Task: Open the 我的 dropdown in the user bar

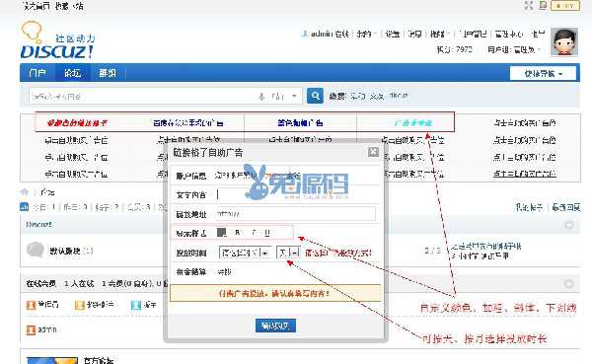Action: (366, 34)
